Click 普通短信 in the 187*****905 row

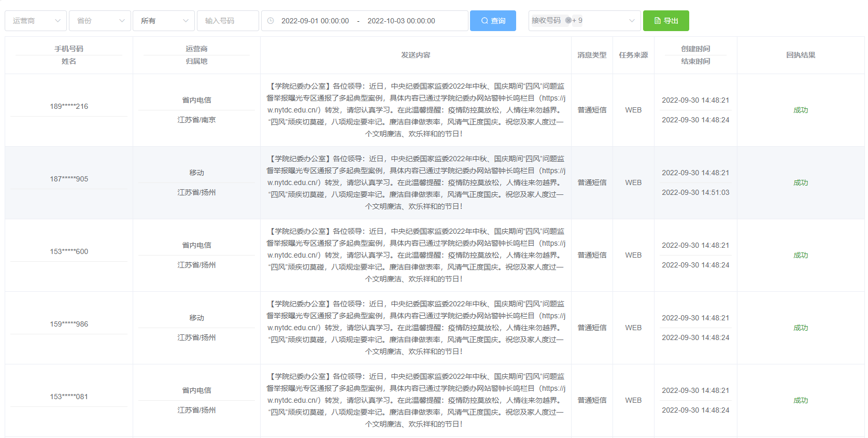[592, 182]
